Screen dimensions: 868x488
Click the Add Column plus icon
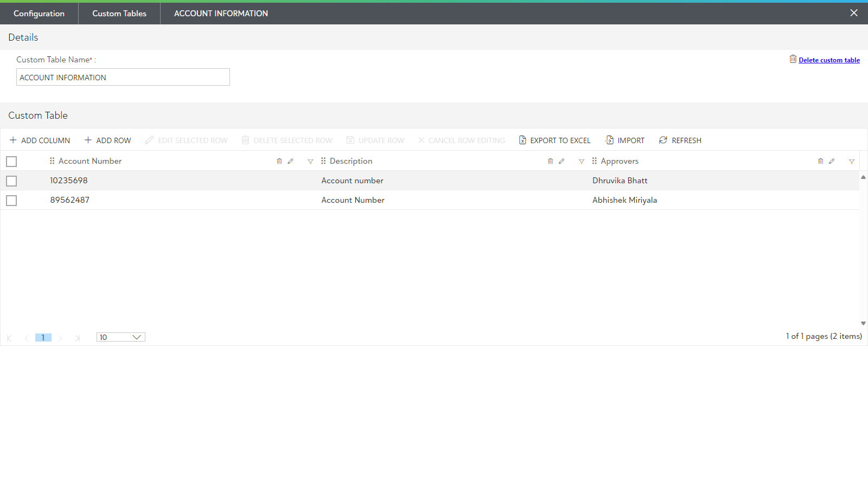(13, 140)
